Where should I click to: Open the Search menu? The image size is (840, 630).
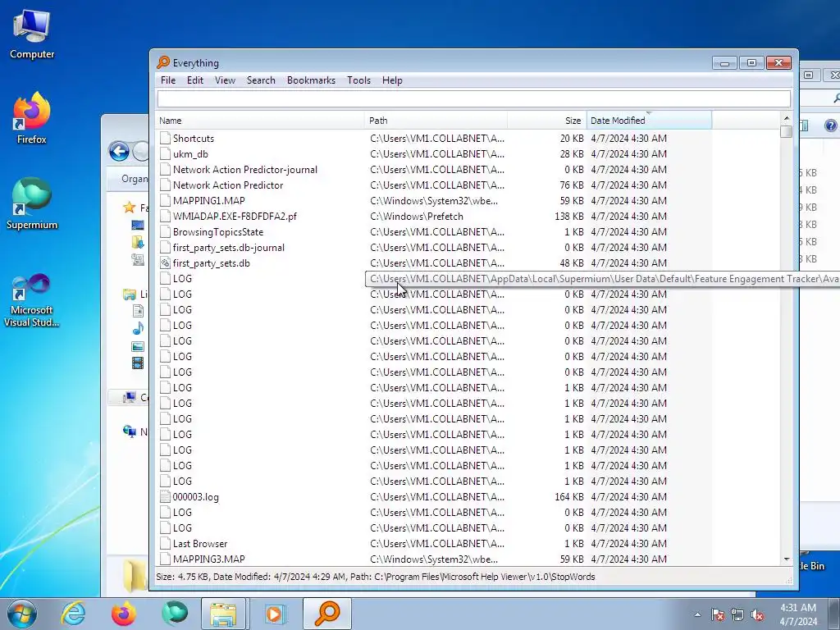click(261, 80)
